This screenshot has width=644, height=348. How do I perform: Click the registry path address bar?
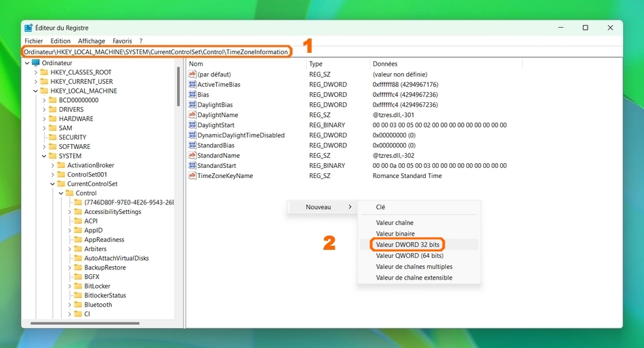[156, 51]
